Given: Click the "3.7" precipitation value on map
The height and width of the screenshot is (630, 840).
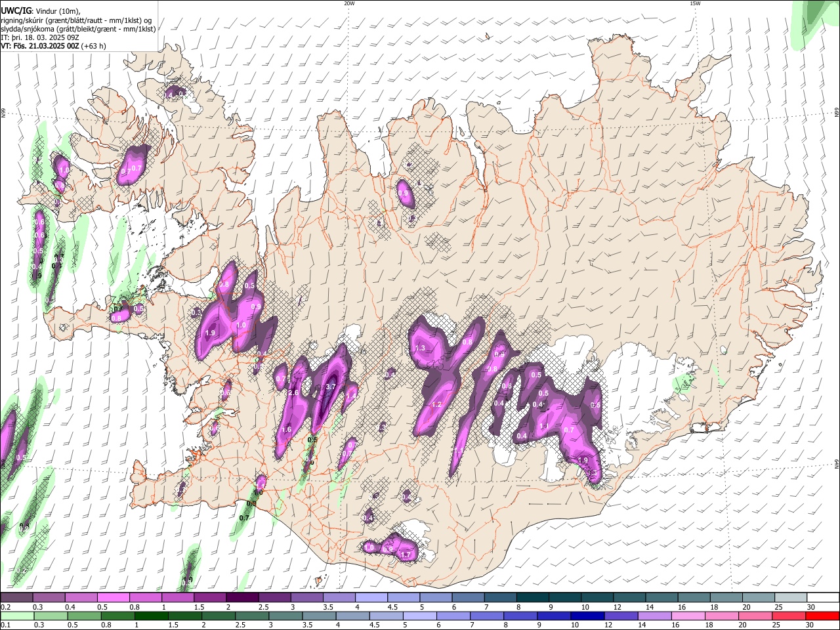Looking at the screenshot, I should [331, 387].
